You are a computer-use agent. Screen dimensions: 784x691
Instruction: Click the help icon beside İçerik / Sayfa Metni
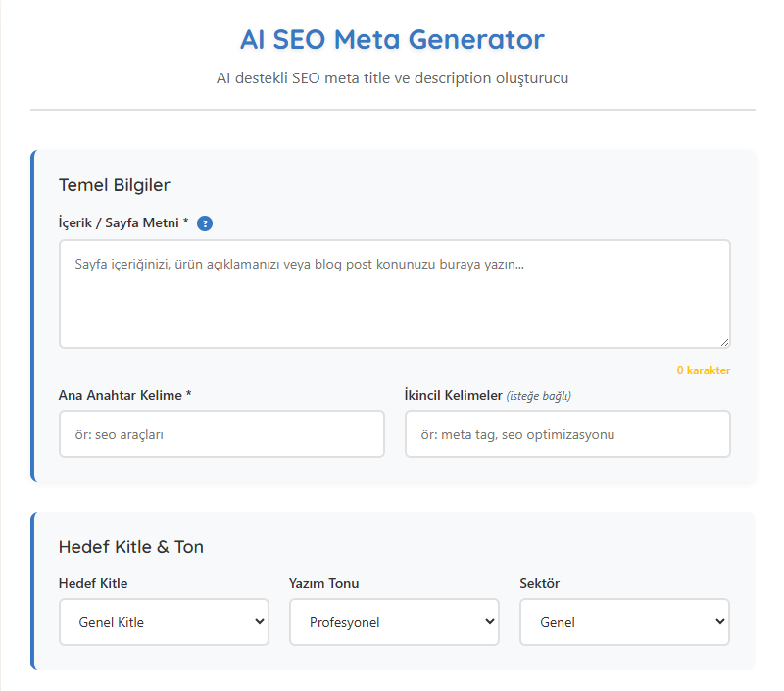[x=205, y=223]
